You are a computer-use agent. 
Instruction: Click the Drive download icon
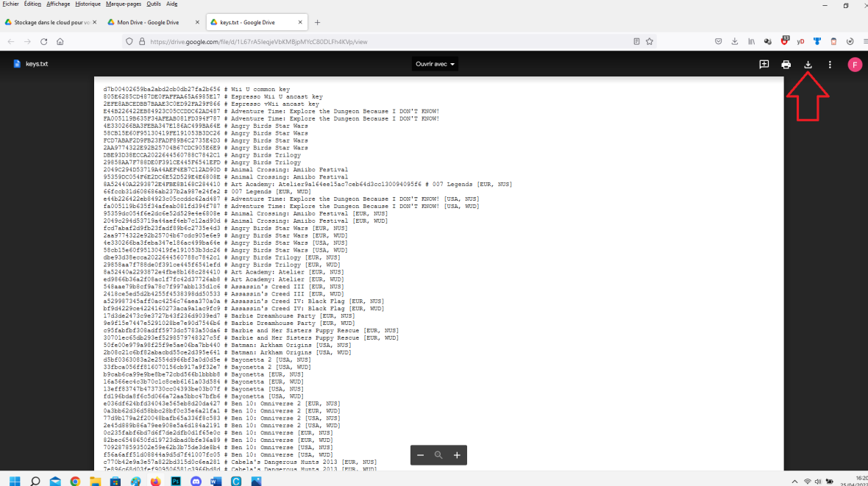pos(808,65)
